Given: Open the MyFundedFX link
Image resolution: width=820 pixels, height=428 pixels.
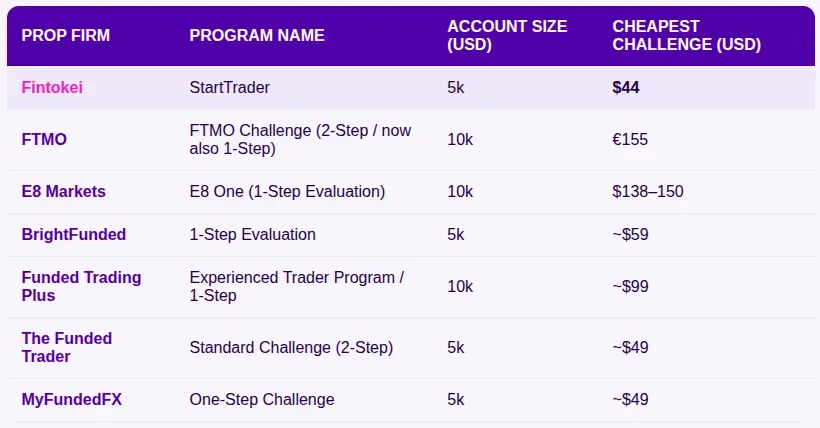Looking at the screenshot, I should 72,399.
